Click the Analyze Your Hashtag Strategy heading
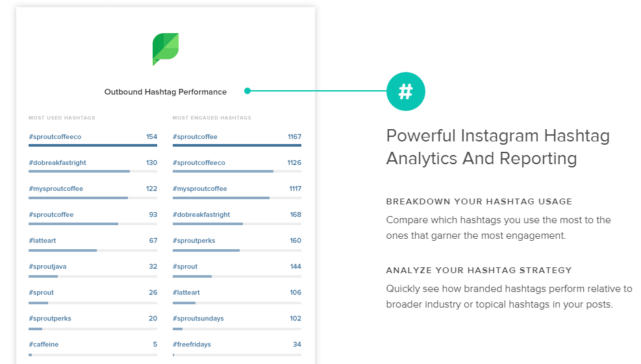641x364 pixels. point(479,270)
